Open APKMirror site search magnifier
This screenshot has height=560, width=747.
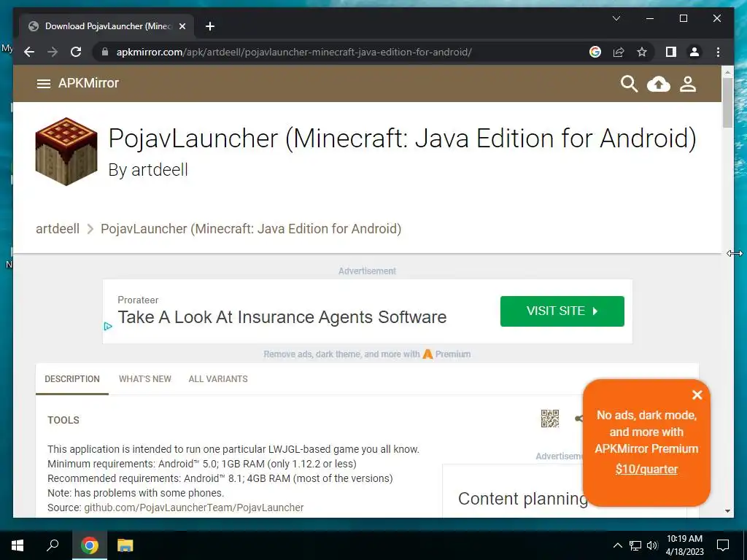[x=629, y=84]
